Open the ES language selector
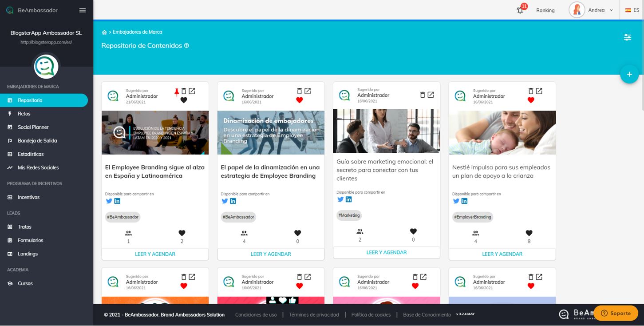The height and width of the screenshot is (326, 644). tap(632, 10)
